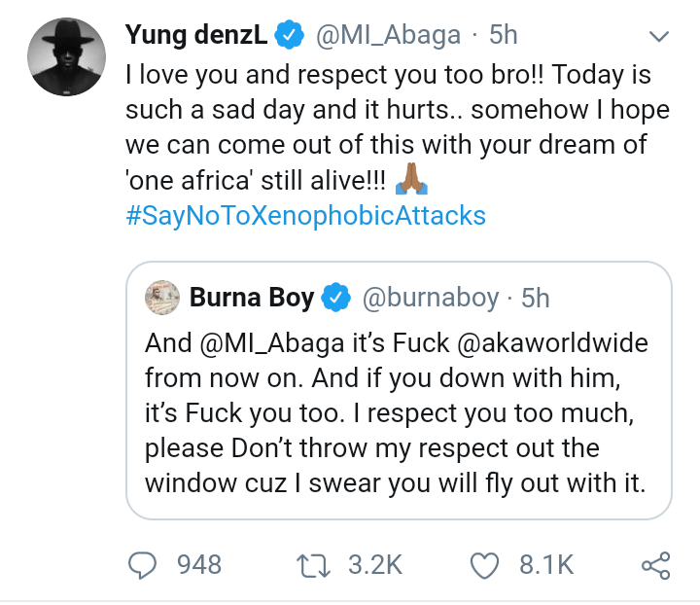The image size is (700, 605).
Task: Open the share icon options
Action: [x=656, y=564]
